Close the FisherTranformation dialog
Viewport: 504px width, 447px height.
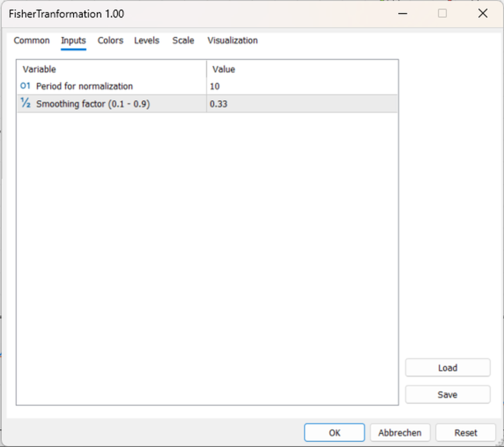pos(482,13)
